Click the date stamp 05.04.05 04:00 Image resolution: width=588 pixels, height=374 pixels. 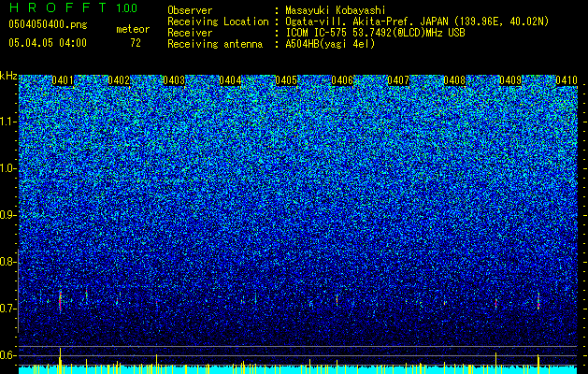click(x=48, y=42)
